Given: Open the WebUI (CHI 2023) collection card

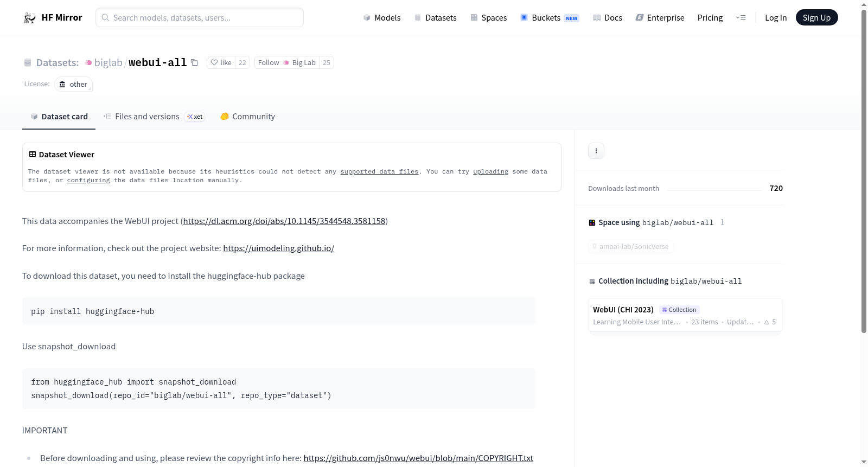Looking at the screenshot, I should point(685,316).
